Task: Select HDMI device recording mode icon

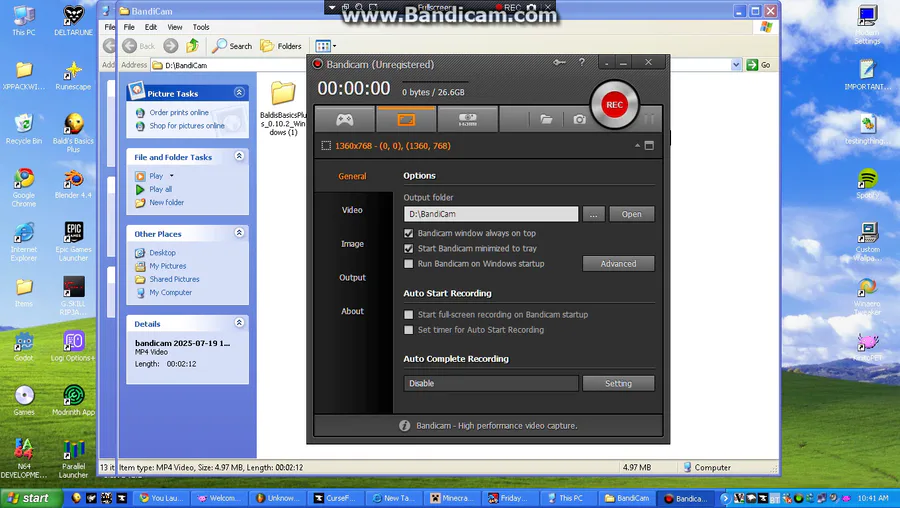Action: pyautogui.click(x=467, y=119)
